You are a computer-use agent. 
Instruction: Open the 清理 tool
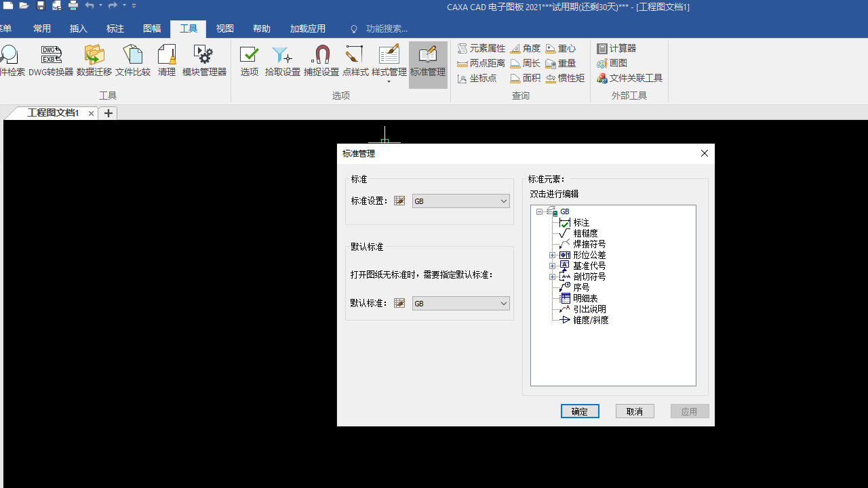166,61
